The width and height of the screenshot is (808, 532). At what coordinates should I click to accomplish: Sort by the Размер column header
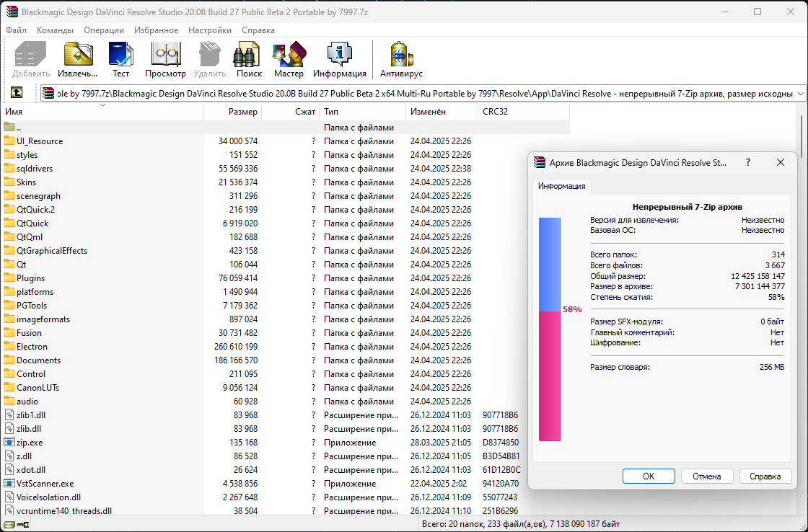click(x=233, y=112)
